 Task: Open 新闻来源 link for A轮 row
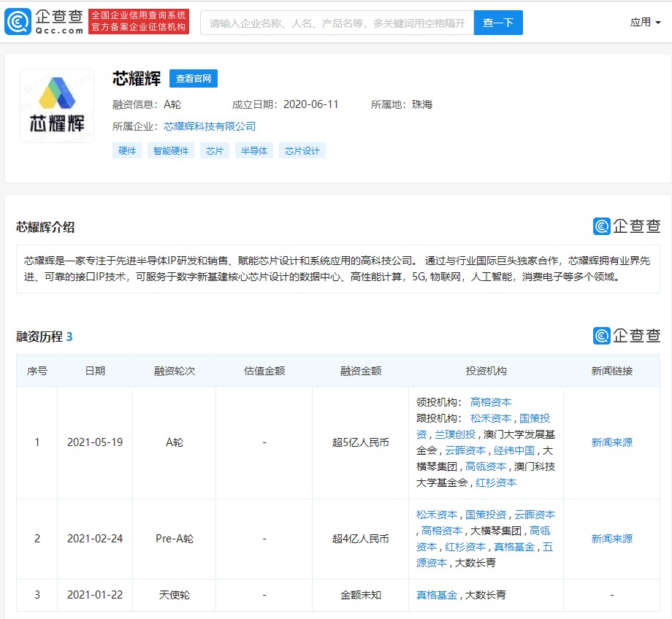pos(611,442)
